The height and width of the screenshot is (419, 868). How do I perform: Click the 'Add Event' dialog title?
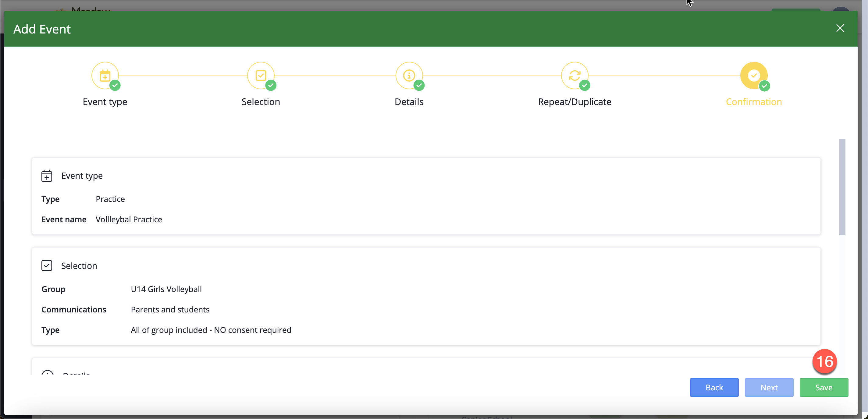coord(42,29)
